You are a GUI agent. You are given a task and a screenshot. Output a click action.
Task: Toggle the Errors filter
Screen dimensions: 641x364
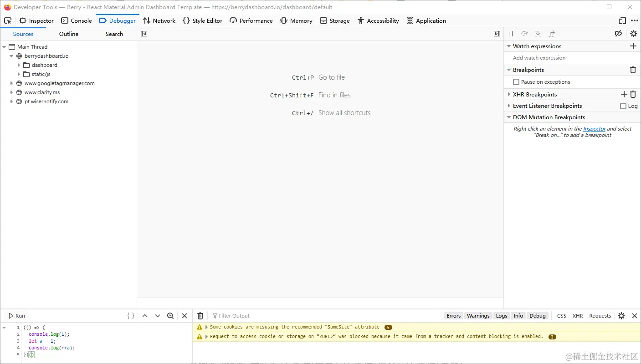point(453,316)
